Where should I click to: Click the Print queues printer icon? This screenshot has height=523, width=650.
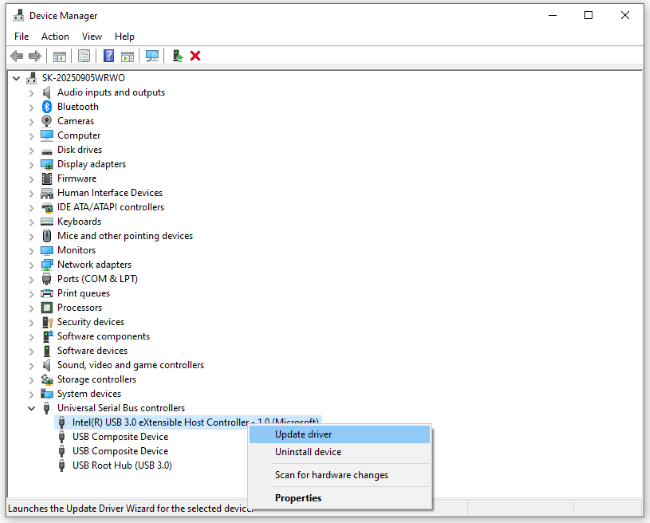point(47,293)
